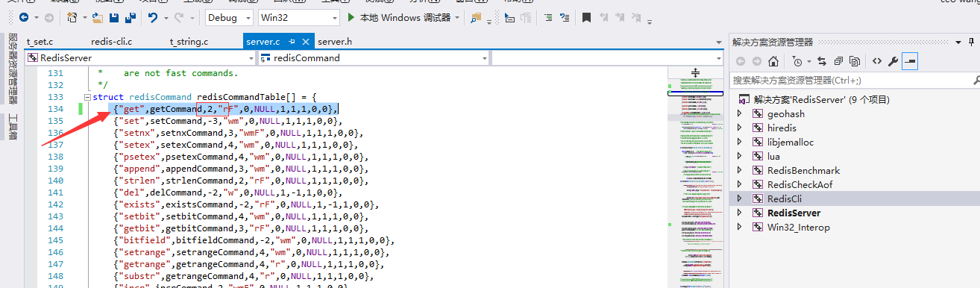
Task: Close the server.c tab
Action: tap(307, 42)
